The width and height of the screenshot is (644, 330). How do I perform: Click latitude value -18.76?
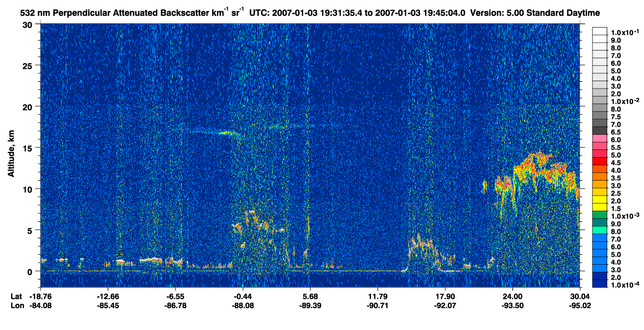(x=40, y=296)
